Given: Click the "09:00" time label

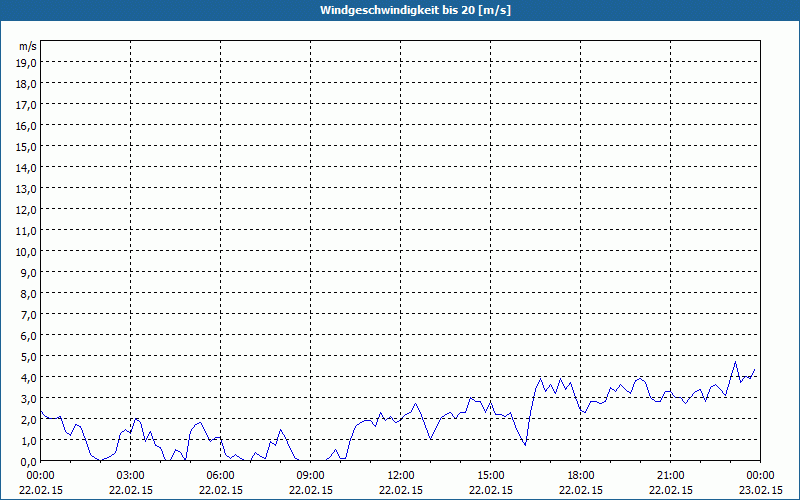Looking at the screenshot, I should 311,476.
